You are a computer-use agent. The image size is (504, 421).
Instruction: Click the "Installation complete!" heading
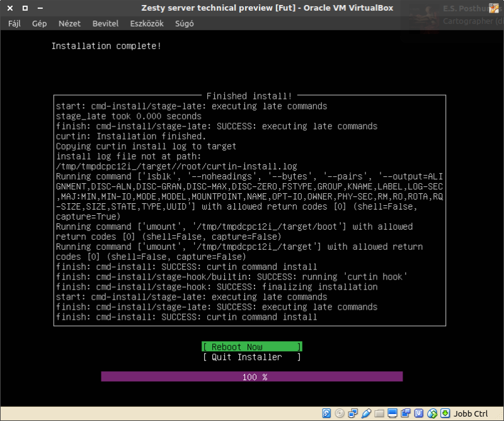tap(106, 46)
